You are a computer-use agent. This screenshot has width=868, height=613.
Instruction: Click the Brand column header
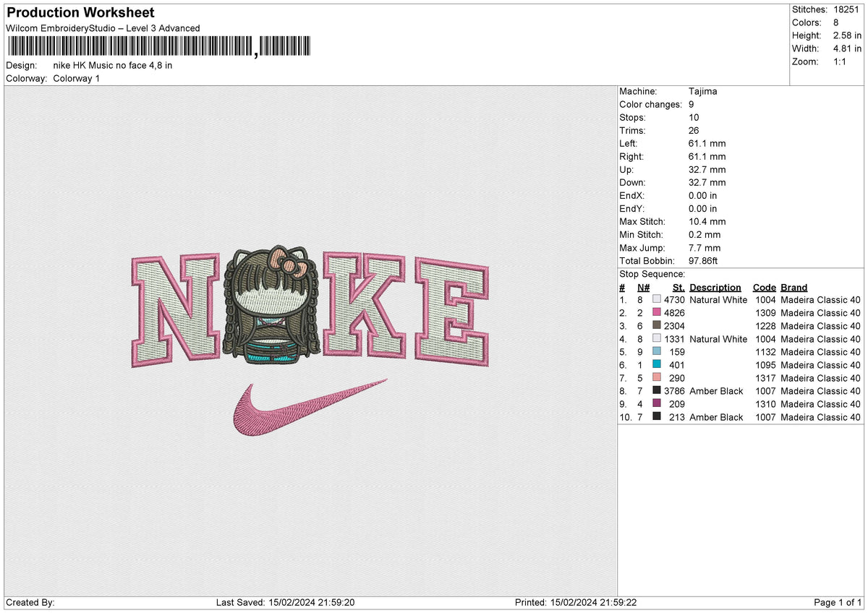point(794,288)
